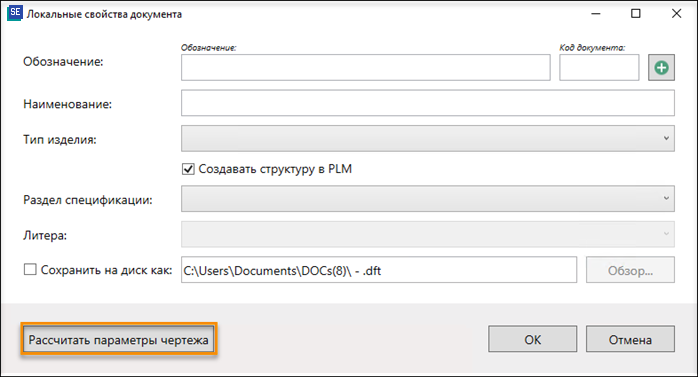Enable the Сохранить на диск как checkbox
Image resolution: width=698 pixels, height=377 pixels.
(30, 269)
